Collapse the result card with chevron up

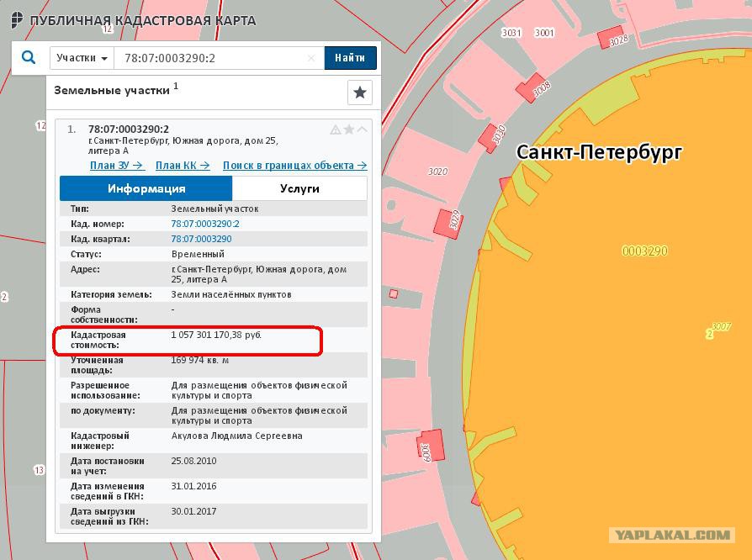[x=362, y=129]
